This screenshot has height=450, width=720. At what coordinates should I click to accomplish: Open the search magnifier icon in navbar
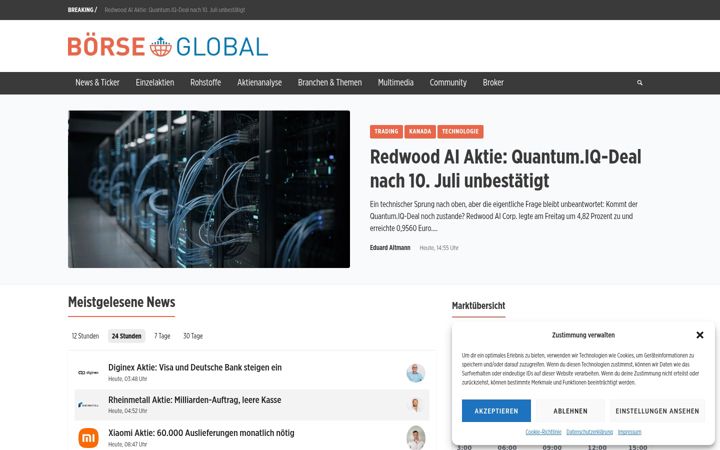point(639,83)
